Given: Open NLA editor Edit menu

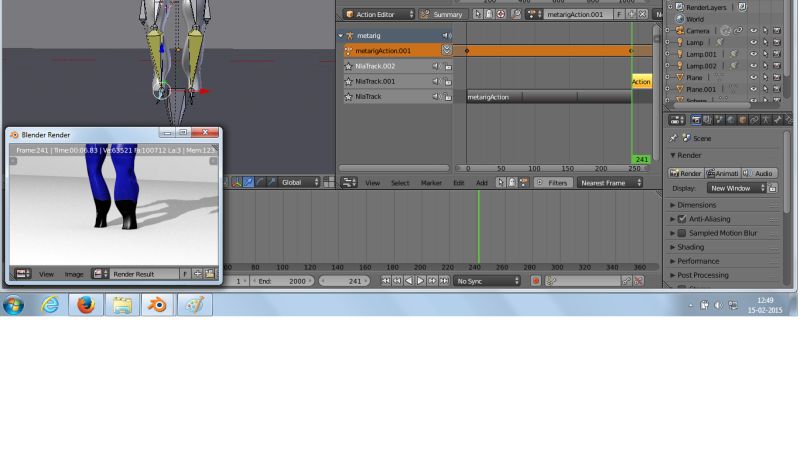Looking at the screenshot, I should (x=459, y=183).
